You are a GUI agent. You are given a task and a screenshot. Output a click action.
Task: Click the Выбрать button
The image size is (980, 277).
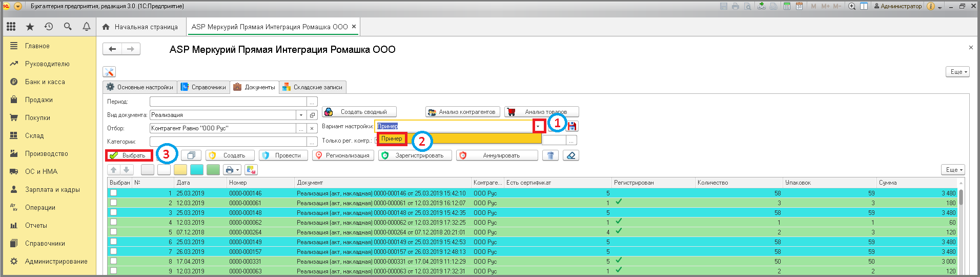click(129, 155)
